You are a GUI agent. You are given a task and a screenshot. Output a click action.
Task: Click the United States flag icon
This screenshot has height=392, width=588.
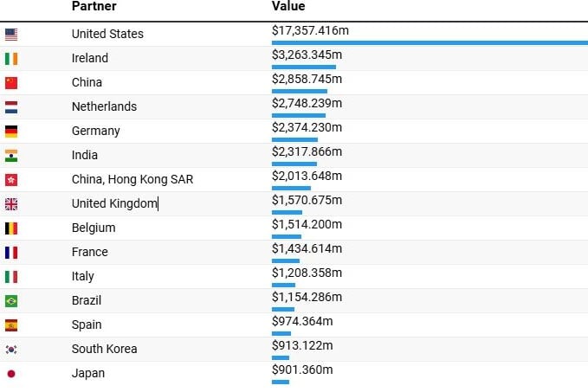point(11,35)
